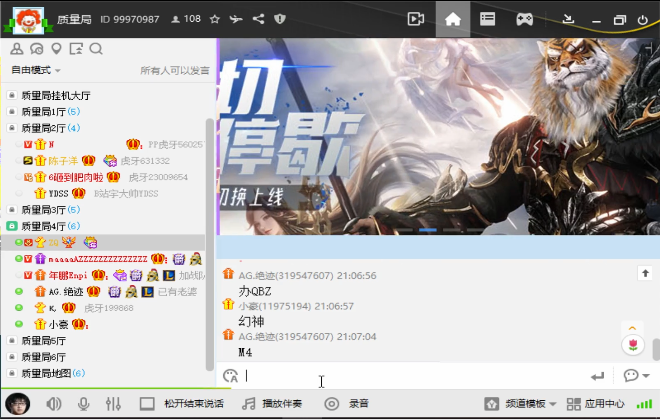Screen dimensions: 660x420
Task: Click the chat area scrollbar handle
Action: (656, 349)
